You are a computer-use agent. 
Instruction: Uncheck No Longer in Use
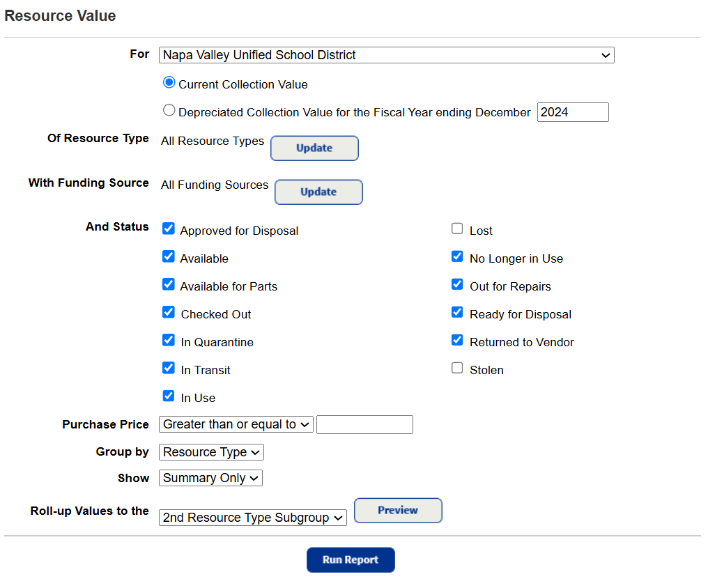point(457,256)
